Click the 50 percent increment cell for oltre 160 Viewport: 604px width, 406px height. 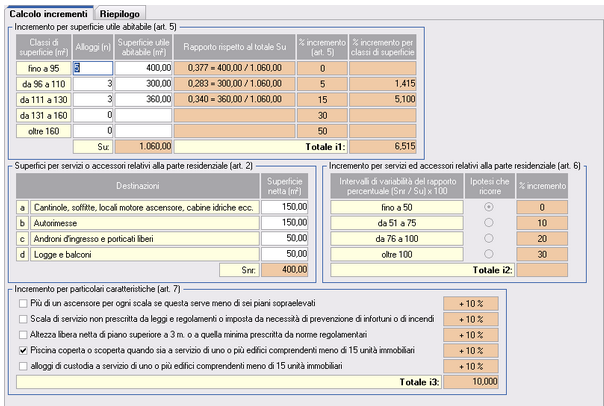coord(322,131)
